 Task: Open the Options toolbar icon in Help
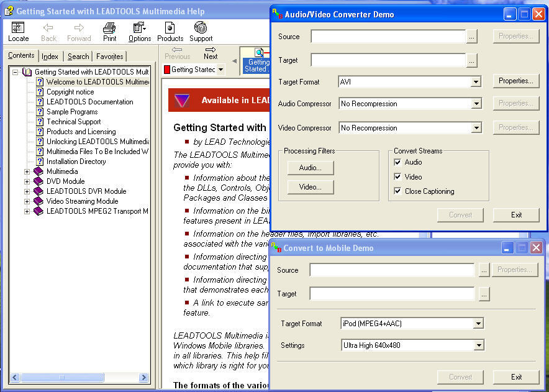click(x=139, y=28)
